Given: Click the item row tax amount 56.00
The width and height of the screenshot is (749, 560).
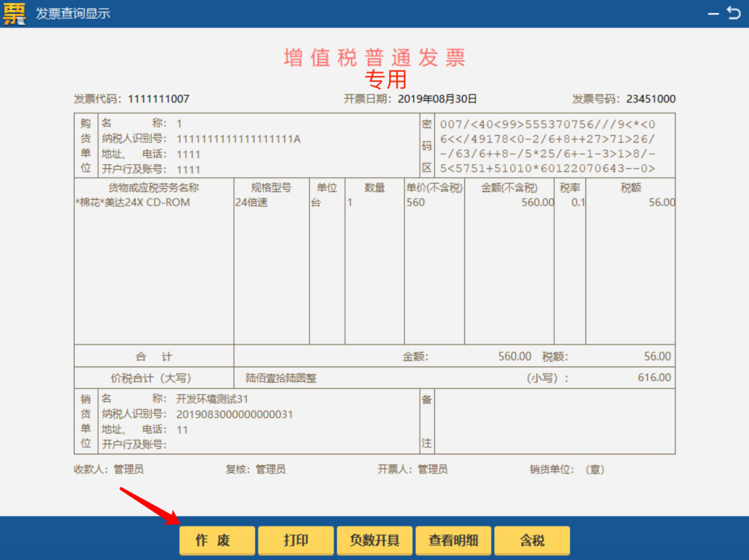Looking at the screenshot, I should click(662, 202).
